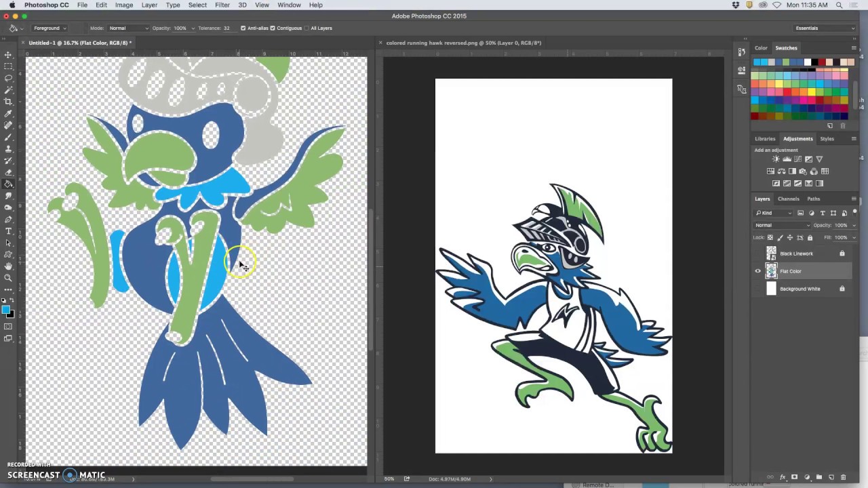Open the Filter menu
The image size is (868, 488).
[222, 5]
